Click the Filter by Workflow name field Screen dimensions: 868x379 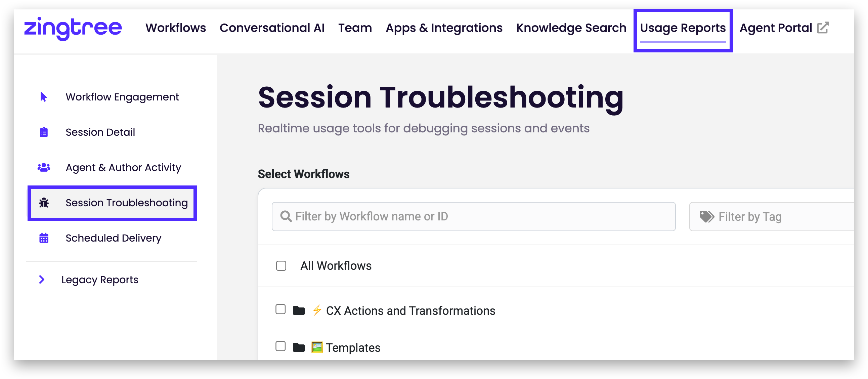pyautogui.click(x=473, y=217)
